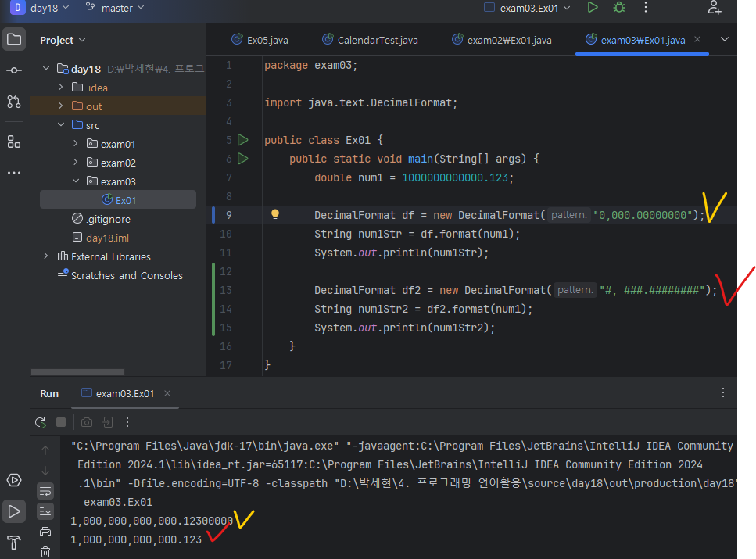This screenshot has width=756, height=559.
Task: Click the console output ending in .12300000
Action: tap(152, 521)
